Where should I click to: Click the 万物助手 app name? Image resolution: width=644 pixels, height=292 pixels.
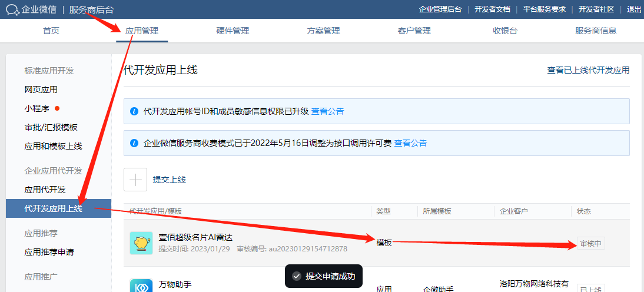pyautogui.click(x=175, y=284)
